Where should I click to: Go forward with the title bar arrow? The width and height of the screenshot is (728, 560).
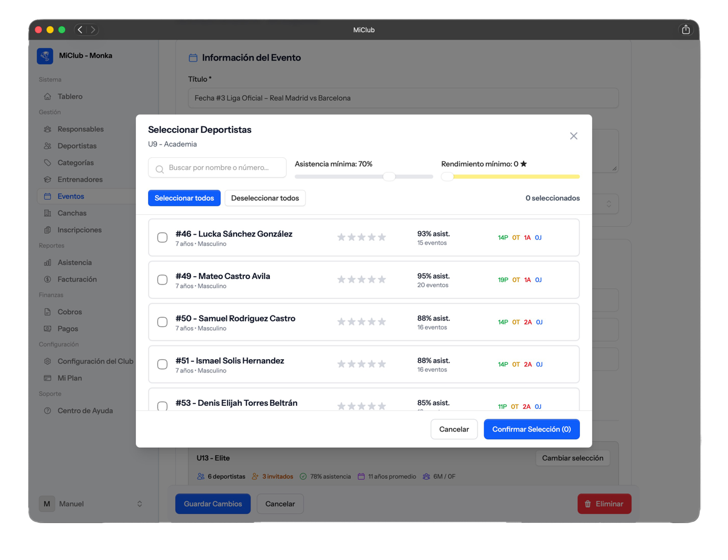(x=93, y=30)
